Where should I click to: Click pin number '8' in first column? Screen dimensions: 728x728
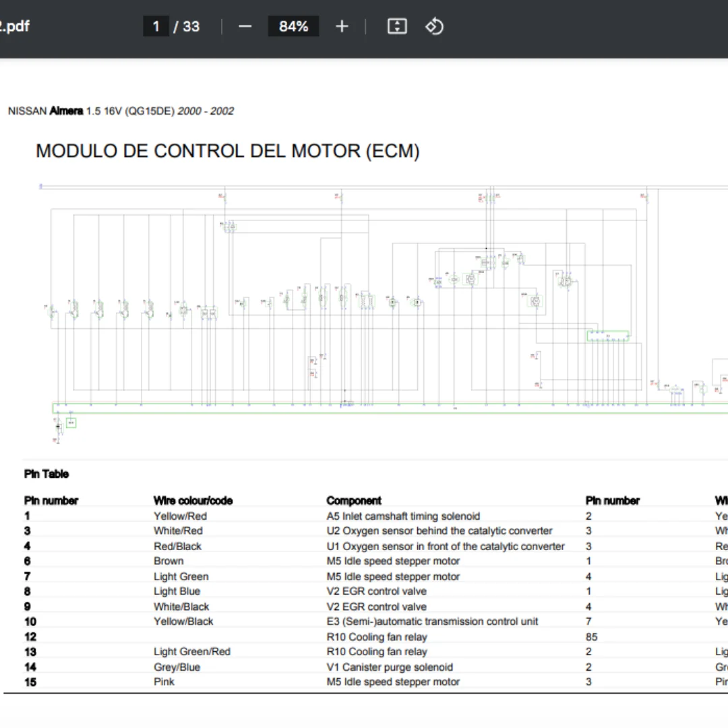[28, 591]
